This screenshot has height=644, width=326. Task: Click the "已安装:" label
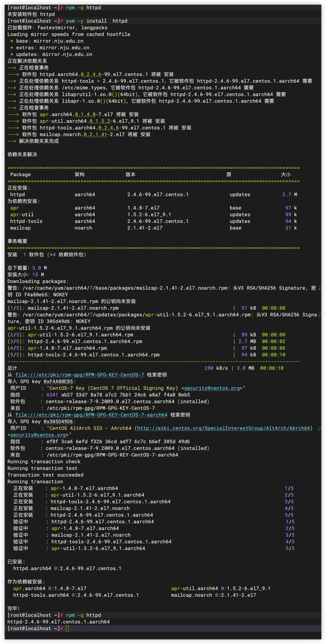tap(16, 562)
